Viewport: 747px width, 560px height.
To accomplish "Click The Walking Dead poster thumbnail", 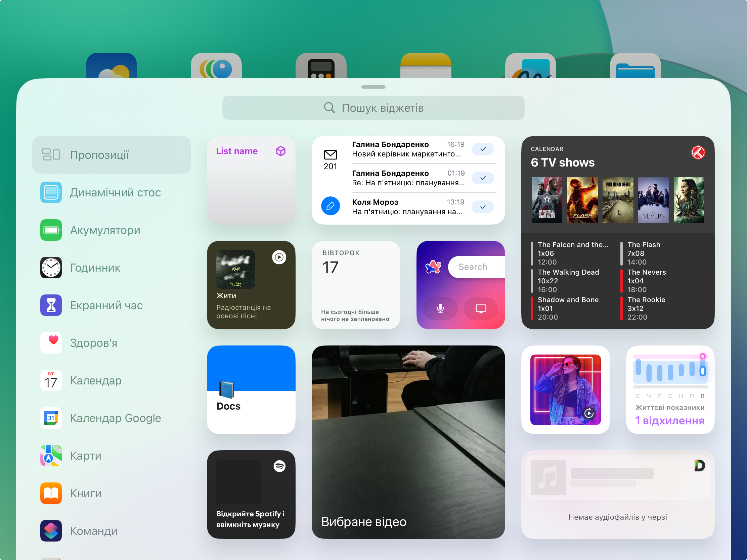I will (x=618, y=200).
